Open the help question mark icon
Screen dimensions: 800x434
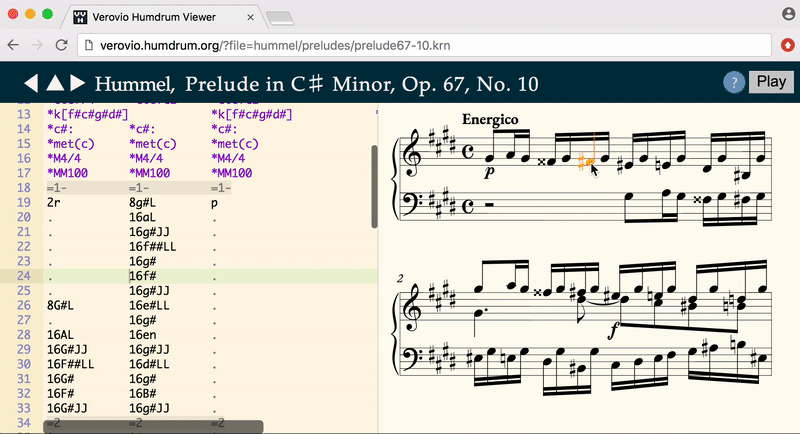pyautogui.click(x=734, y=82)
